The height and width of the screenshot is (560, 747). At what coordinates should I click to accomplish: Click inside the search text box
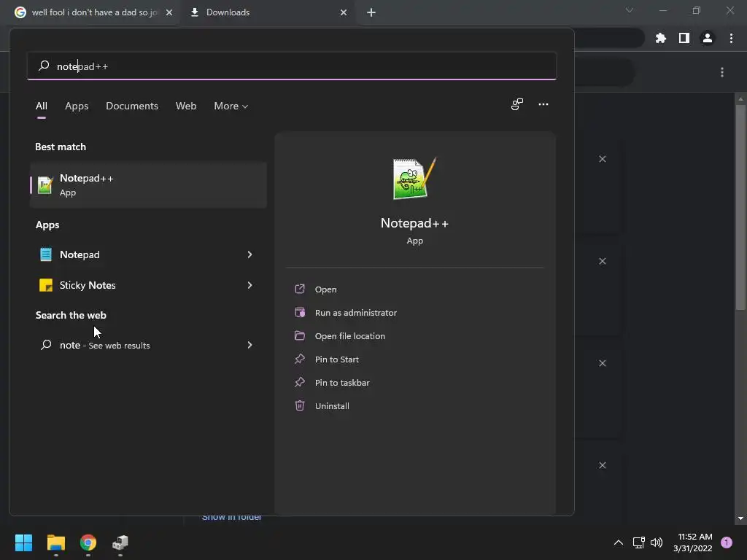292,66
